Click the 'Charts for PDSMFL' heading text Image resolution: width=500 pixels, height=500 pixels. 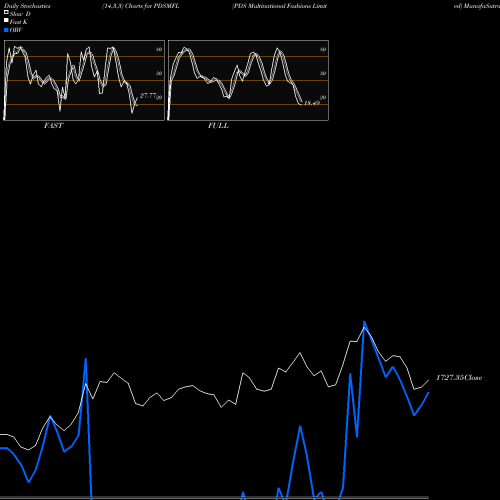(152, 6)
